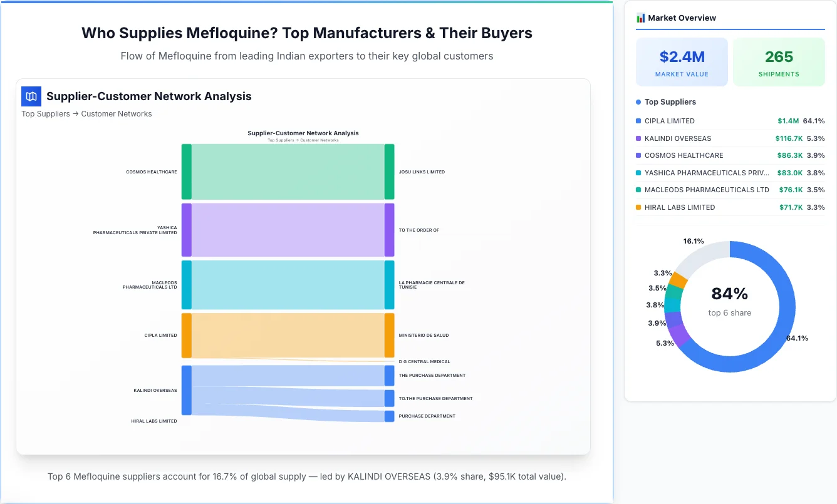837x504 pixels.
Task: Click the blue map icon beside Supplier-Customer Network Analysis
Action: click(31, 96)
